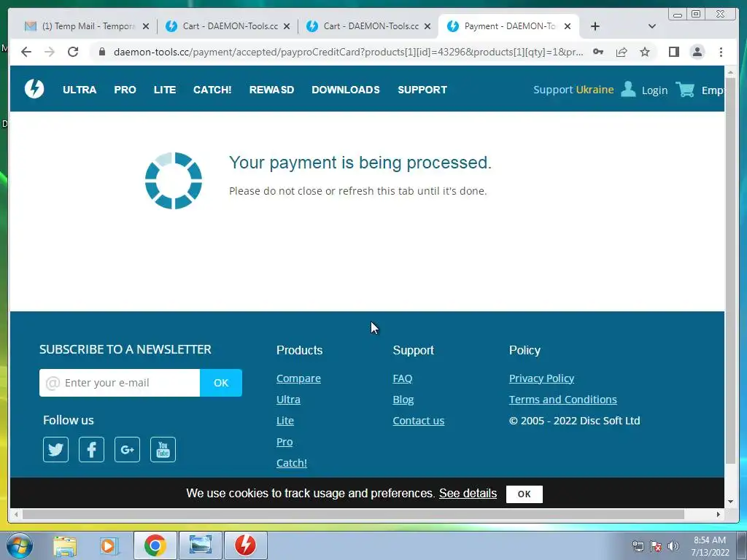Open the Facebook social icon

point(91,449)
